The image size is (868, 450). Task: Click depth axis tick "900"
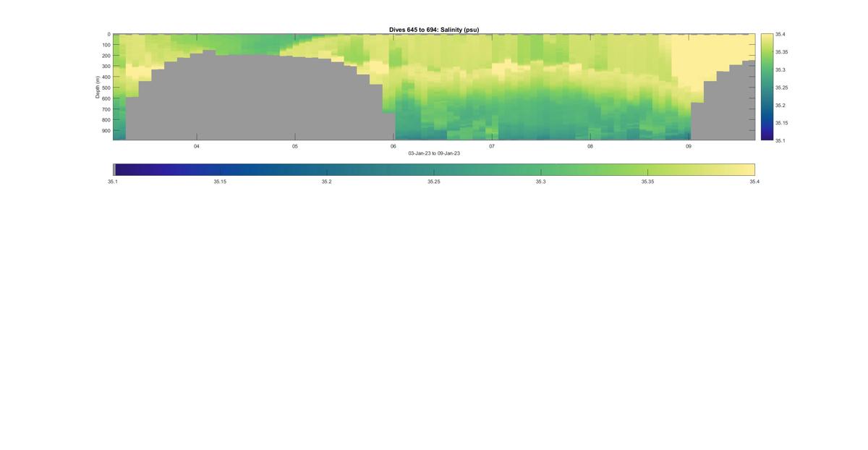tap(106, 131)
